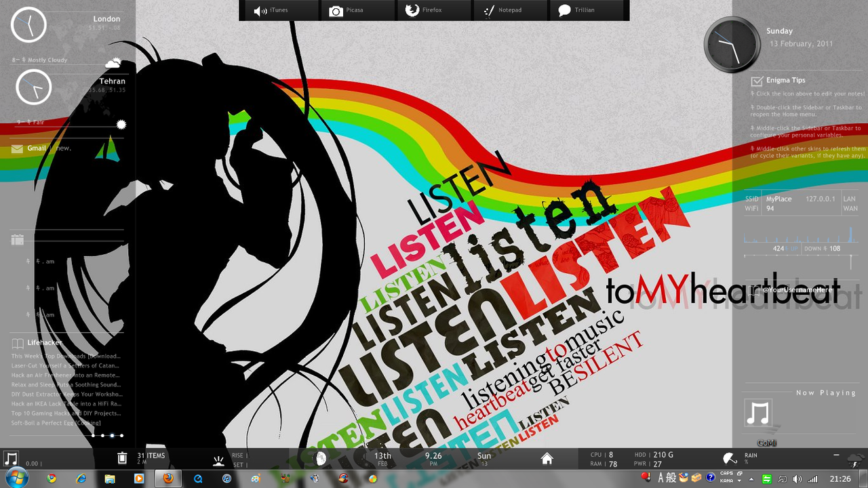Open the recycle bin trash icon

[122, 459]
